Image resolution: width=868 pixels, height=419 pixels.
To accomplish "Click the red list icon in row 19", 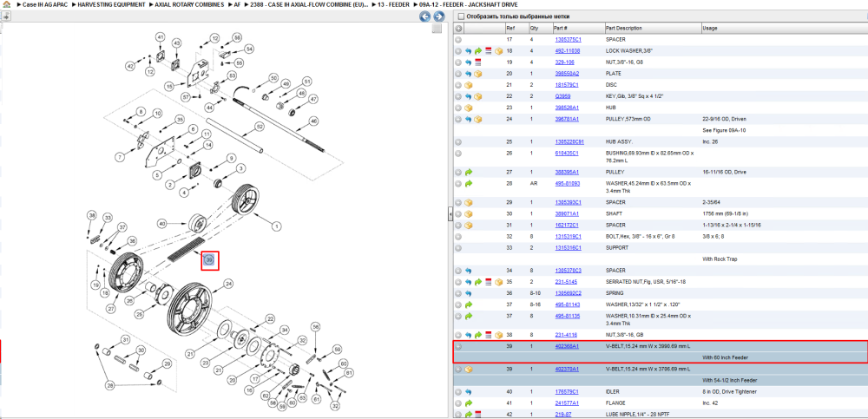I will click(478, 62).
